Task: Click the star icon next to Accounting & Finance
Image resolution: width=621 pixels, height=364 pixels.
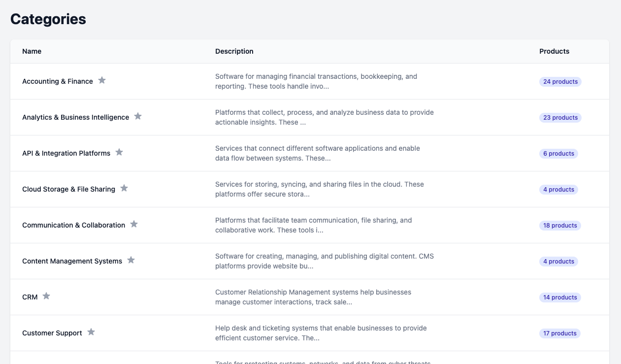Action: 102,80
